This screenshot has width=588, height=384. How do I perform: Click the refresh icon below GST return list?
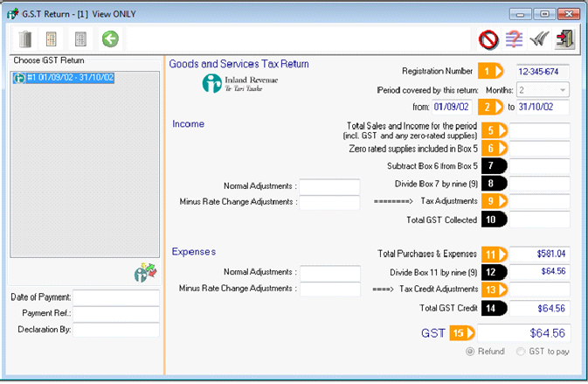[x=144, y=274]
